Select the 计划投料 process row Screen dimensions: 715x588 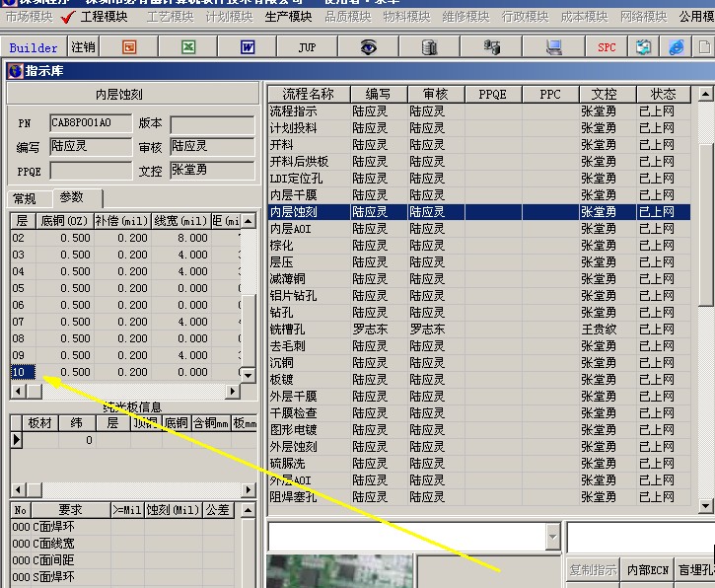(479, 127)
